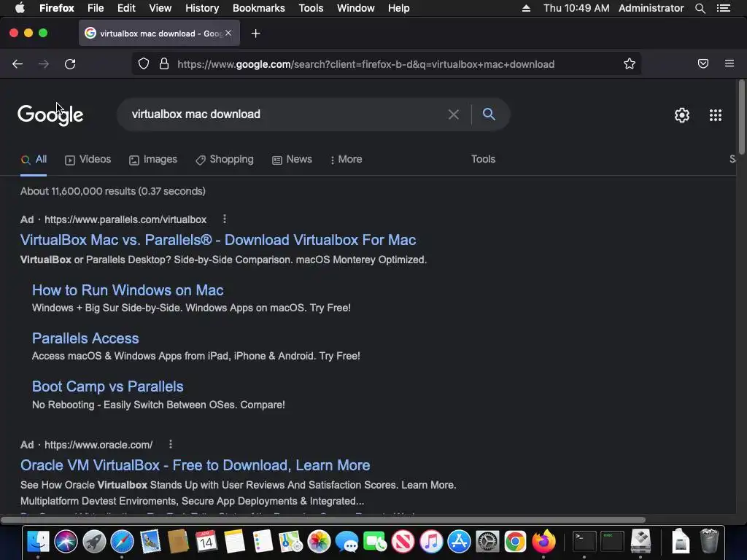Open News app in dock
The width and height of the screenshot is (747, 560).
pyautogui.click(x=403, y=542)
